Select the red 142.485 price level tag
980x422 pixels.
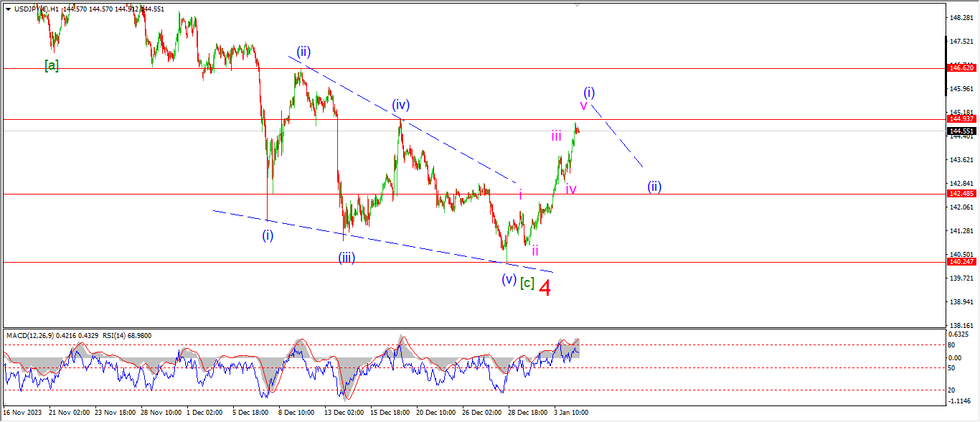pyautogui.click(x=961, y=194)
